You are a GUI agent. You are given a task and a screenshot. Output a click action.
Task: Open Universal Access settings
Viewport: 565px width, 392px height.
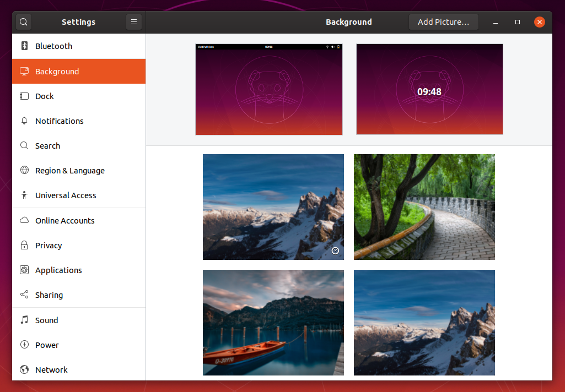point(24,195)
